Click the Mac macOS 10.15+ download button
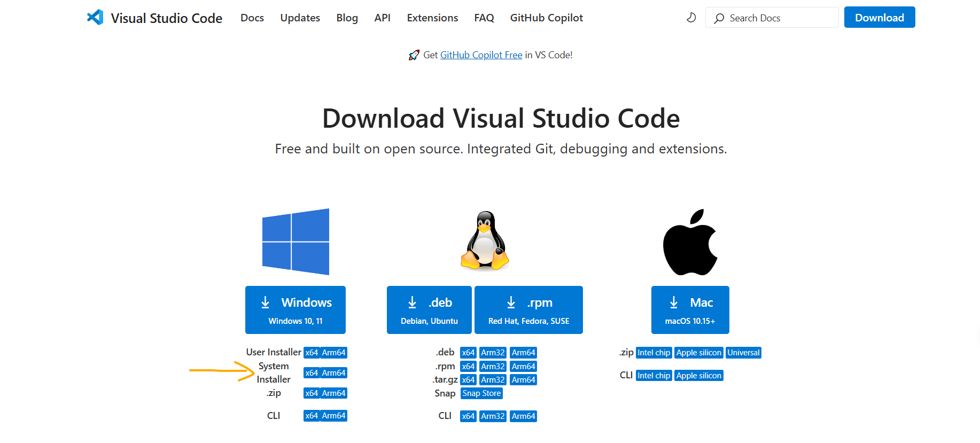The width and height of the screenshot is (980, 443). 690,310
